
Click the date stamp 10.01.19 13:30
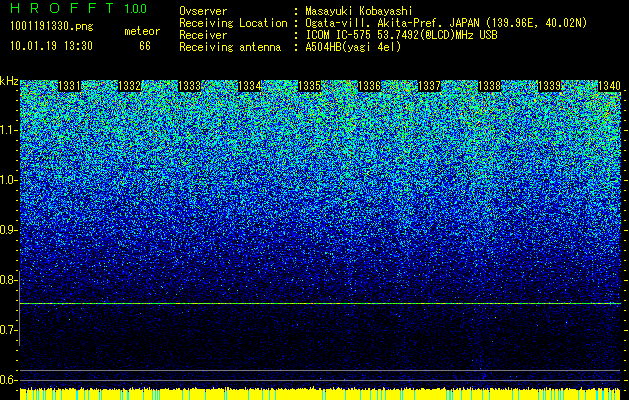(x=51, y=46)
